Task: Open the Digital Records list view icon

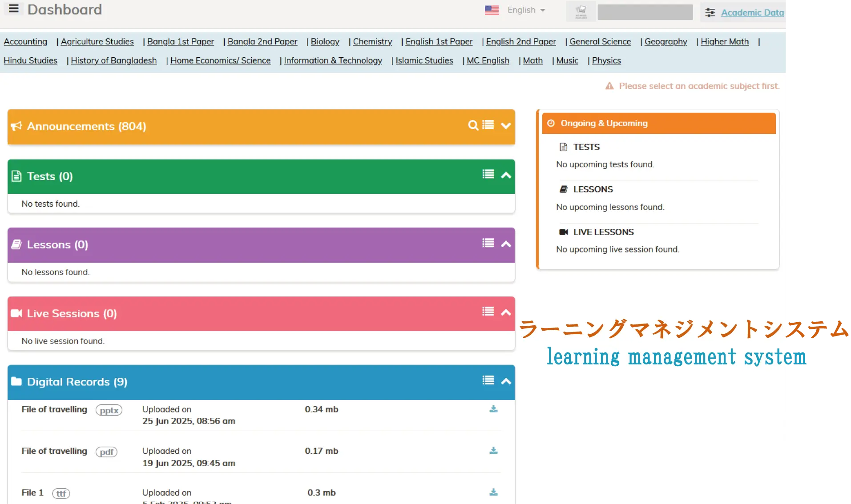Action: coord(488,380)
